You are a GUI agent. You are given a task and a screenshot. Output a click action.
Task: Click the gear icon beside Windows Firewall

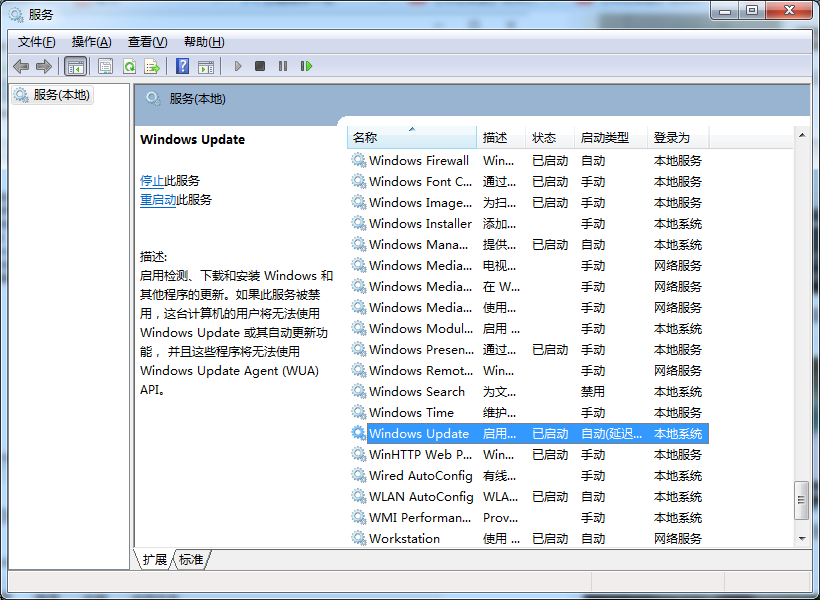[x=358, y=160]
